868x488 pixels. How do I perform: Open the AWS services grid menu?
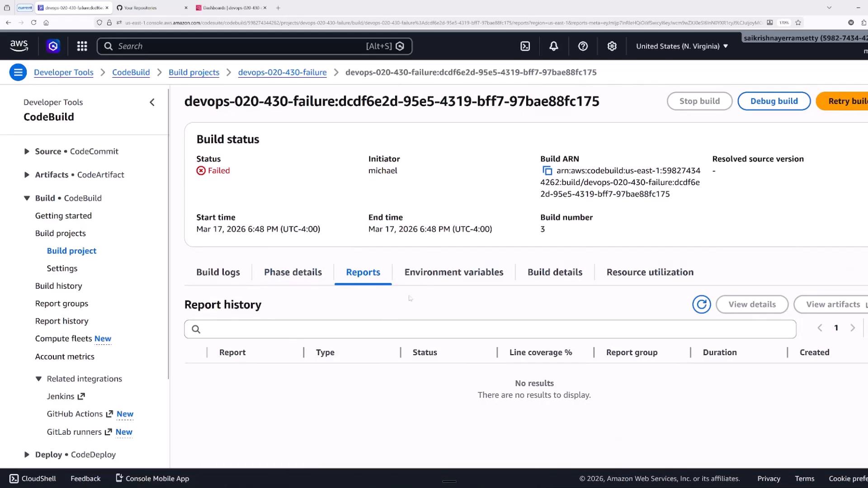point(82,46)
